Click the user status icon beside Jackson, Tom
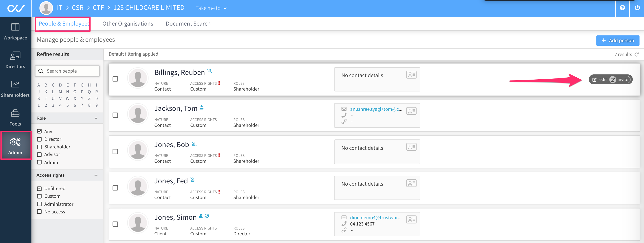The width and height of the screenshot is (644, 243). [202, 108]
